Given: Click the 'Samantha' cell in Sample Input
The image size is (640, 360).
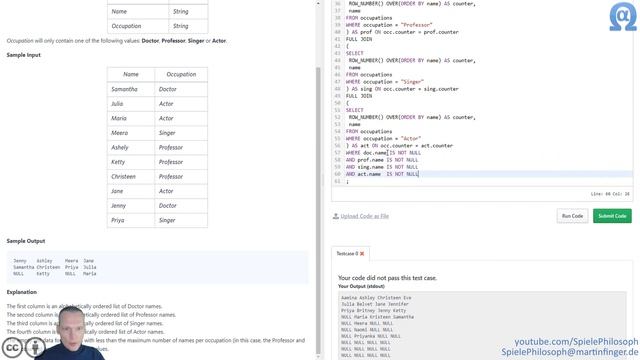Looking at the screenshot, I should point(131,89).
